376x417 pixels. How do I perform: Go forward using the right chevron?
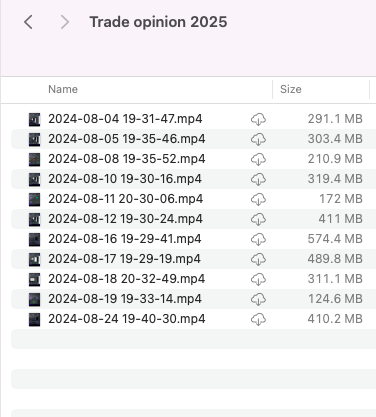tap(65, 22)
